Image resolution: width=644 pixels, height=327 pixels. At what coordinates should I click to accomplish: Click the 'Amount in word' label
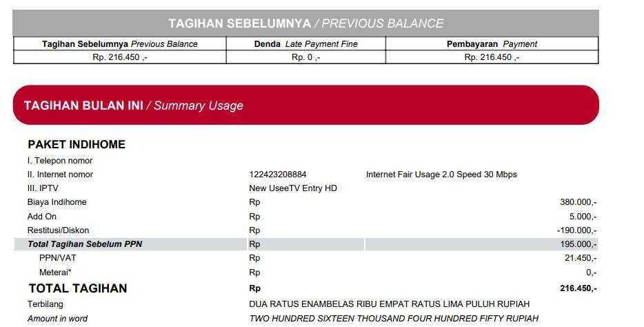(57, 318)
